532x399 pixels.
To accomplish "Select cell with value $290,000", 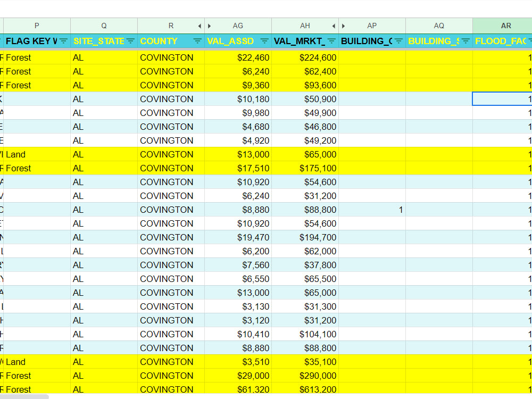I will click(305, 376).
